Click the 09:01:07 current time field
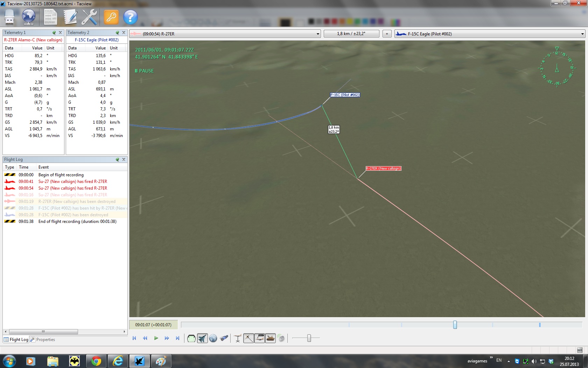Viewport: 588px width, 368px height. (153, 325)
